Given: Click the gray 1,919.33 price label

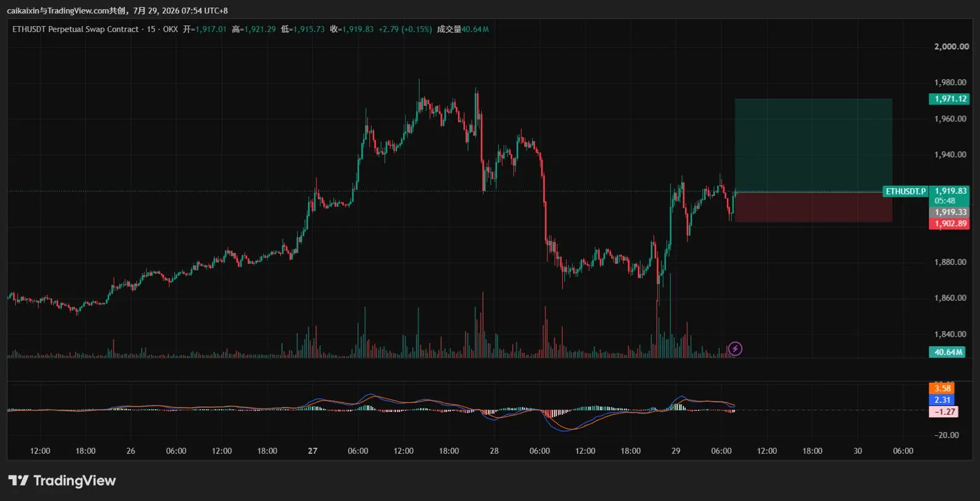Looking at the screenshot, I should click(x=949, y=212).
